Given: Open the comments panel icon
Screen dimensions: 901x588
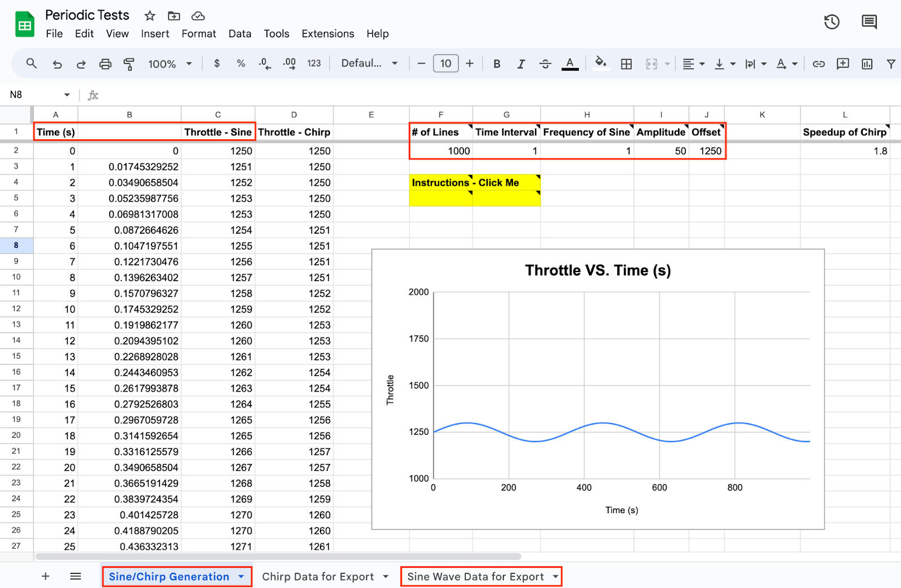Looking at the screenshot, I should (x=869, y=22).
